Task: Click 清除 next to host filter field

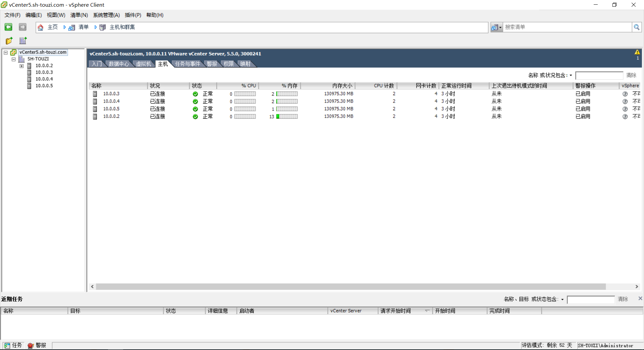Action: 631,75
